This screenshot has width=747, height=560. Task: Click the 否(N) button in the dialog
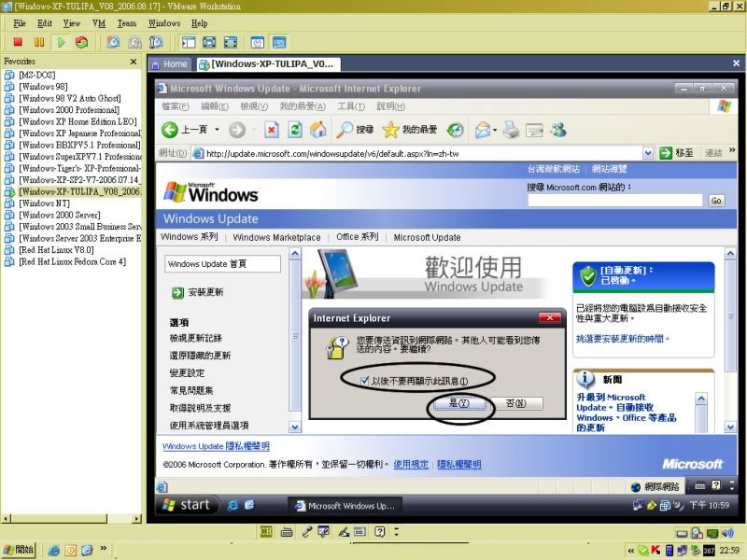(x=516, y=403)
